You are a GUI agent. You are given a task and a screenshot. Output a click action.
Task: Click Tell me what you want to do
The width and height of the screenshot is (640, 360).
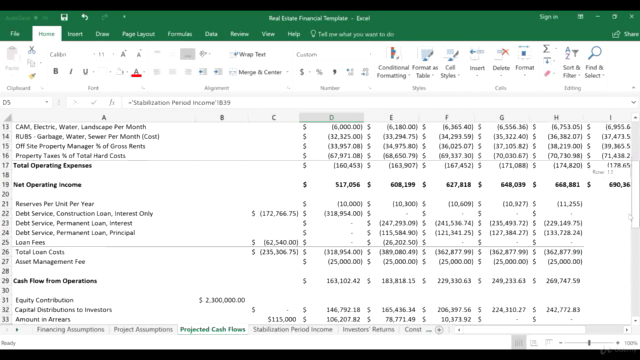point(352,34)
